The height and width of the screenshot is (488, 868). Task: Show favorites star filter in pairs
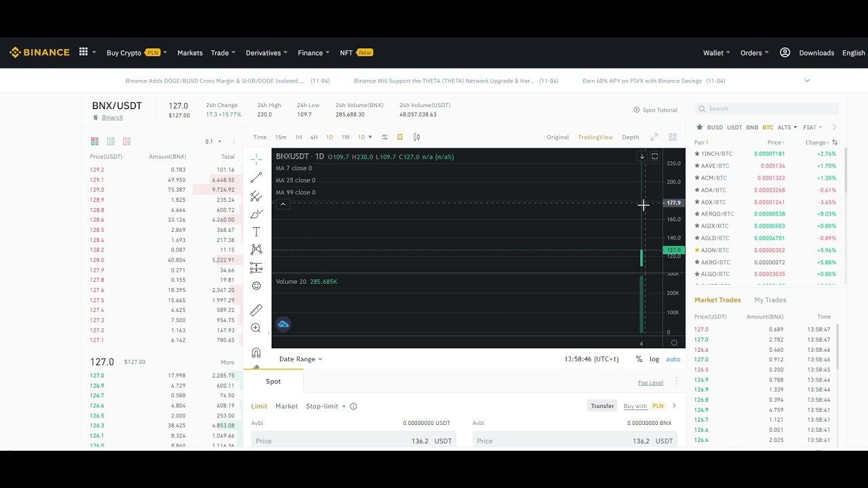700,127
